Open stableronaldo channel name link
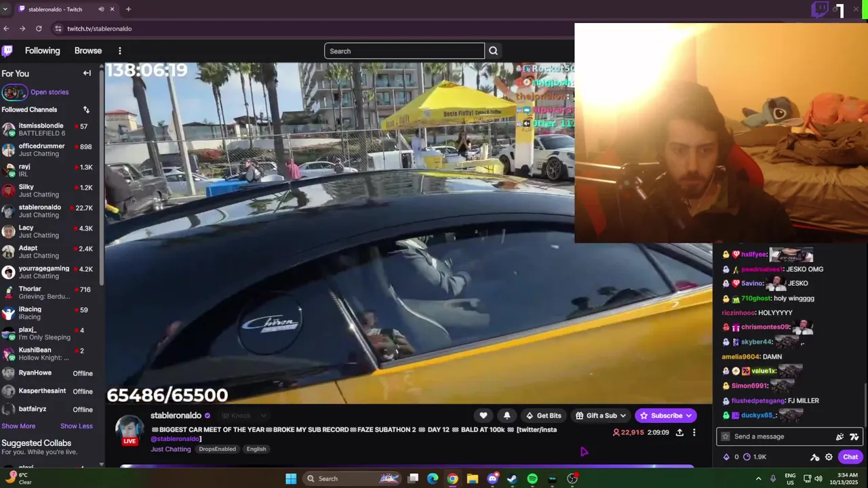868x488 pixels. (176, 415)
